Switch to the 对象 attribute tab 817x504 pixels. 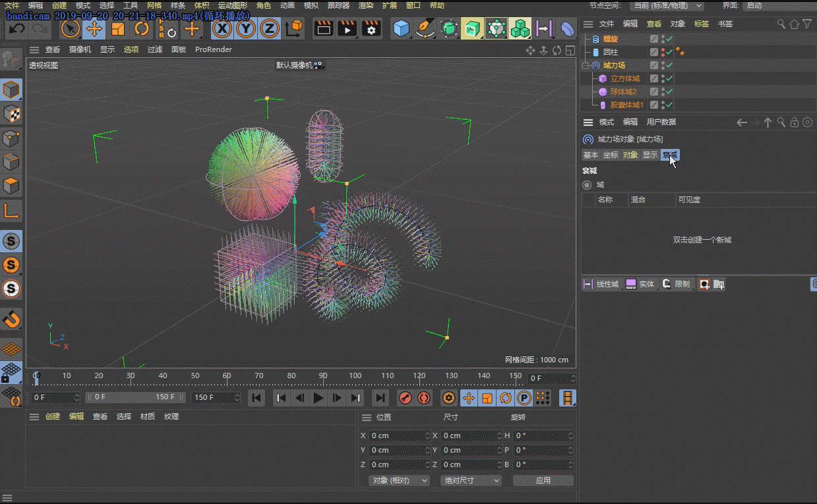[630, 155]
